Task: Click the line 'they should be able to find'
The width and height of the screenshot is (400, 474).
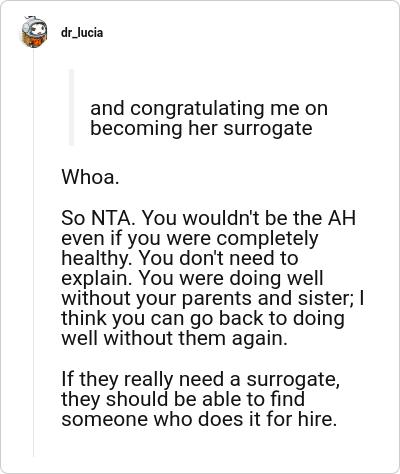Action: pos(183,399)
